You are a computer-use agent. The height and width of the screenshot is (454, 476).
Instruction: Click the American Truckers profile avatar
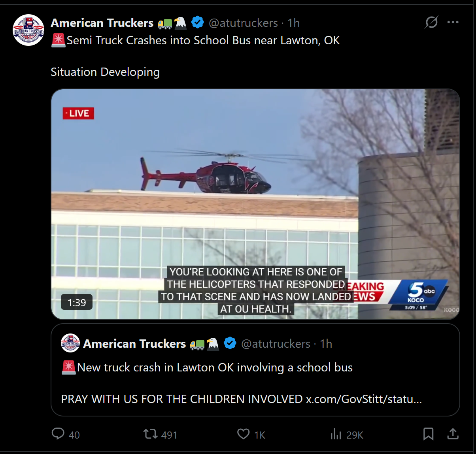(x=28, y=30)
